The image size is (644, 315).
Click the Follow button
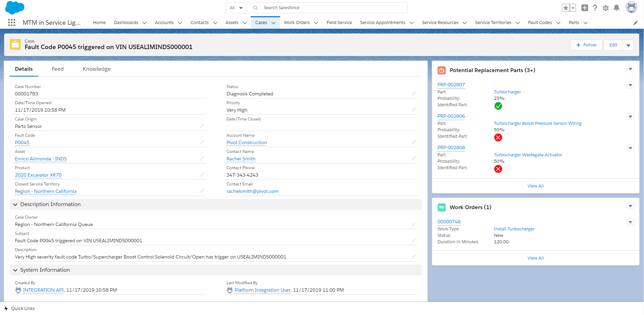click(x=586, y=45)
